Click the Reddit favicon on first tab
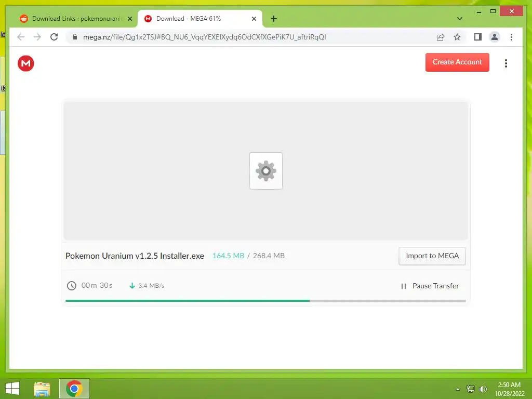 point(23,19)
